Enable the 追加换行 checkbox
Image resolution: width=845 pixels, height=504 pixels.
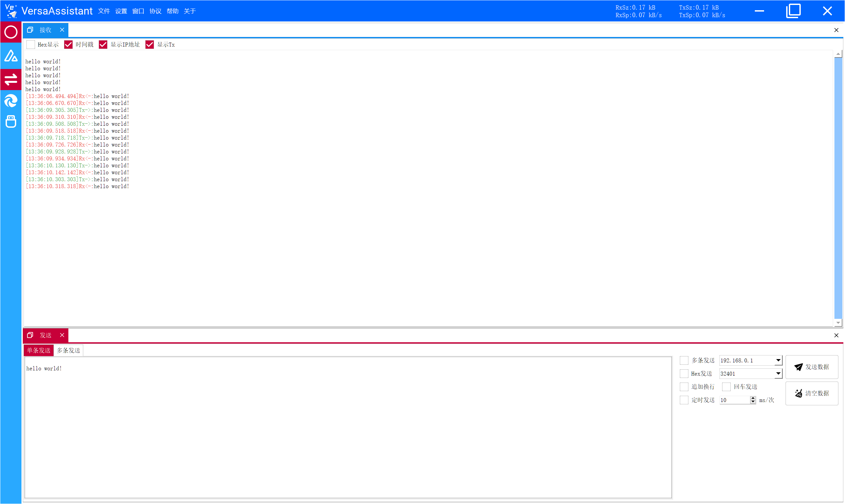(684, 387)
